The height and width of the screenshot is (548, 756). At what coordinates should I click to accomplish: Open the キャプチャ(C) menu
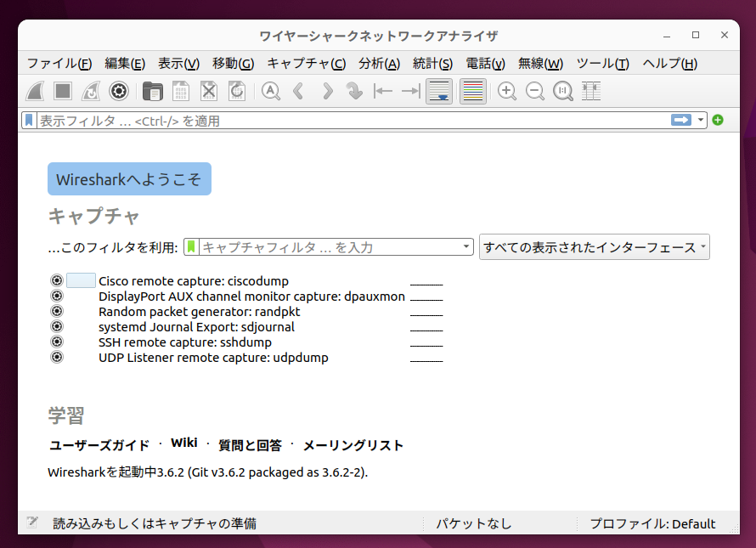[x=306, y=64]
